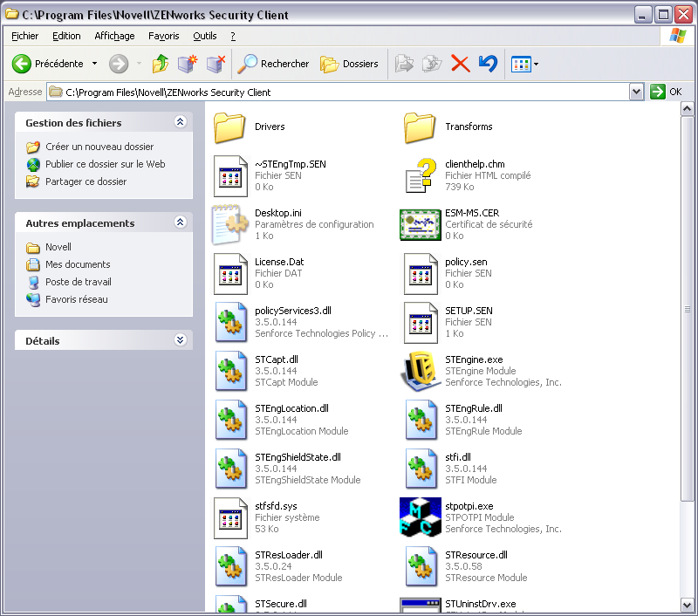Expand the Détails panel

180,341
